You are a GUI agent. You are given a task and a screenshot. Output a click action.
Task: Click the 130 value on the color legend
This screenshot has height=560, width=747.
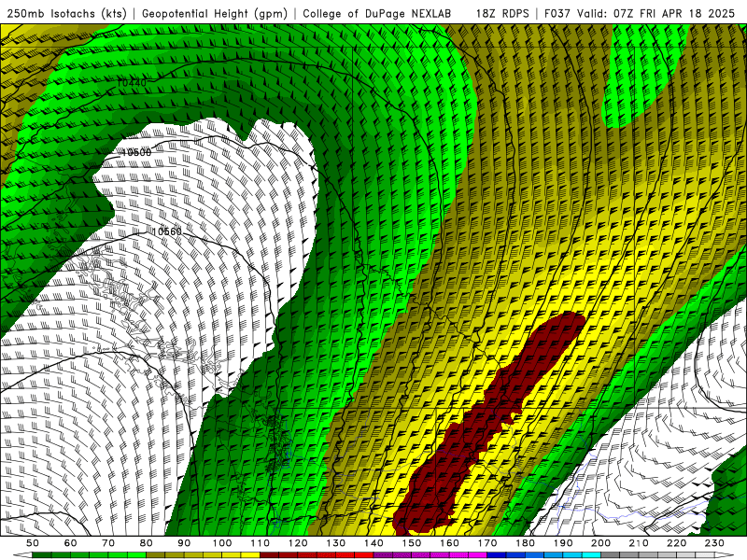pos(336,543)
